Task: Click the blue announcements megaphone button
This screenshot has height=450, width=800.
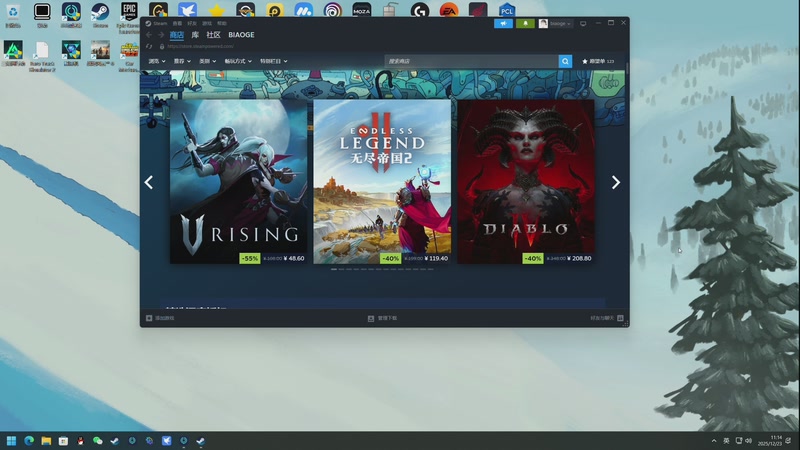Action: click(503, 23)
